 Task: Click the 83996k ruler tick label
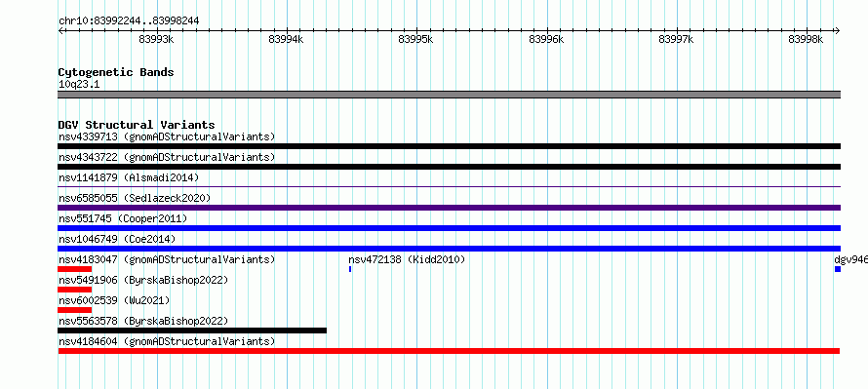coord(546,39)
